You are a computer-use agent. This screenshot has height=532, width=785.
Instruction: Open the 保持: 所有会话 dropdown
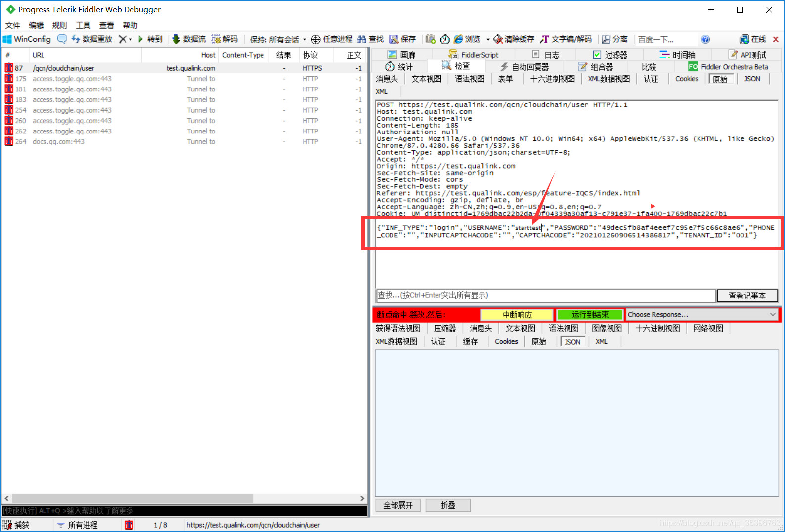(278, 39)
